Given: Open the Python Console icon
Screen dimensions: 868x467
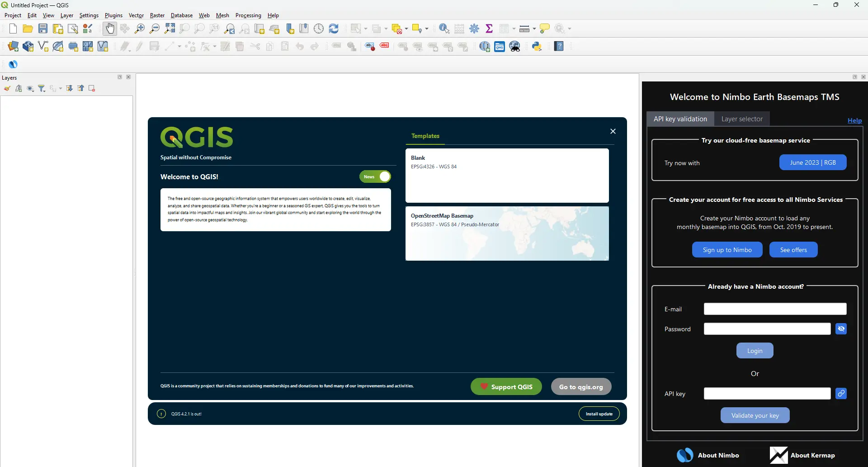Looking at the screenshot, I should pyautogui.click(x=537, y=46).
